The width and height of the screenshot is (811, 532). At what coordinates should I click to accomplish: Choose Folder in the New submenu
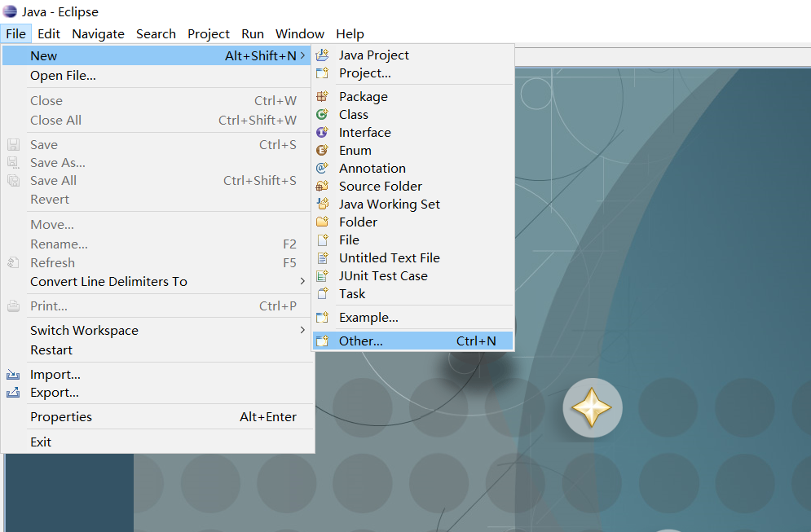click(x=412, y=222)
